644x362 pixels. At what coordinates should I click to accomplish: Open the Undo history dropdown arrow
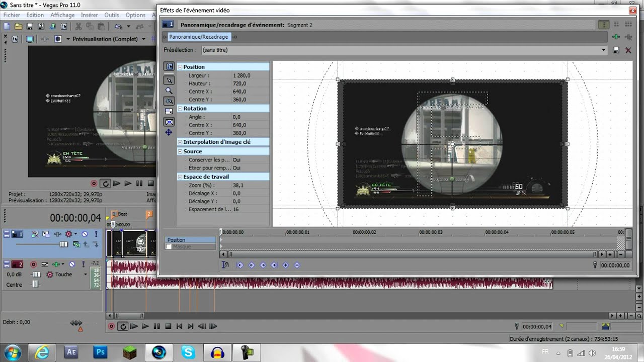tap(128, 26)
